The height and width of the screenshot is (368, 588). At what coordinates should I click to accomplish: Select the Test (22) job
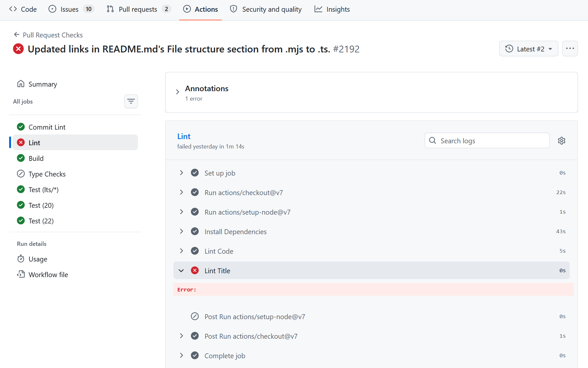pos(75,221)
